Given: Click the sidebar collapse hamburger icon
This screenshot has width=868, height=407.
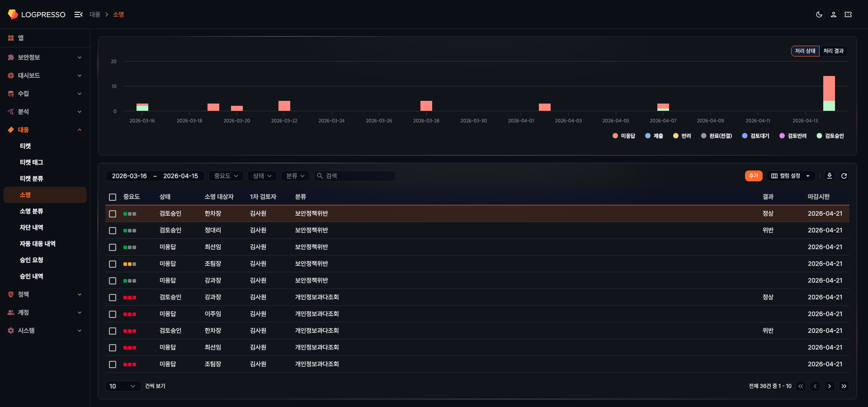Looking at the screenshot, I should 79,14.
